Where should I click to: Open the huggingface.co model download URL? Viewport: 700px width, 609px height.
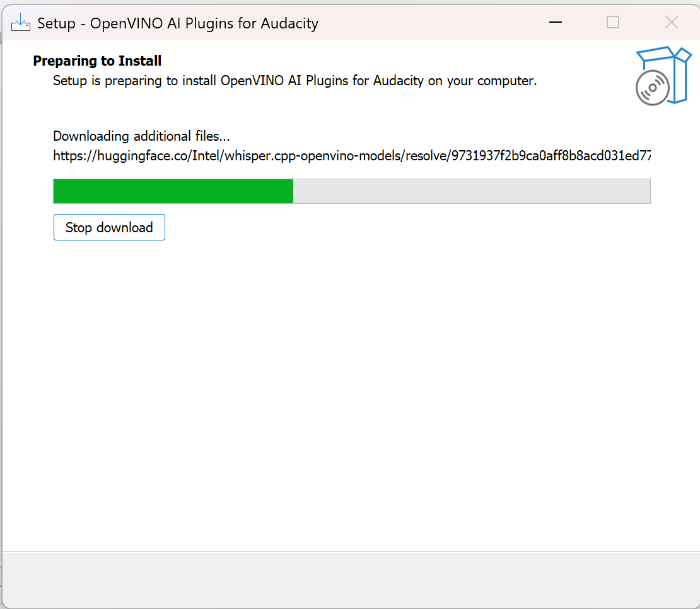(353, 155)
